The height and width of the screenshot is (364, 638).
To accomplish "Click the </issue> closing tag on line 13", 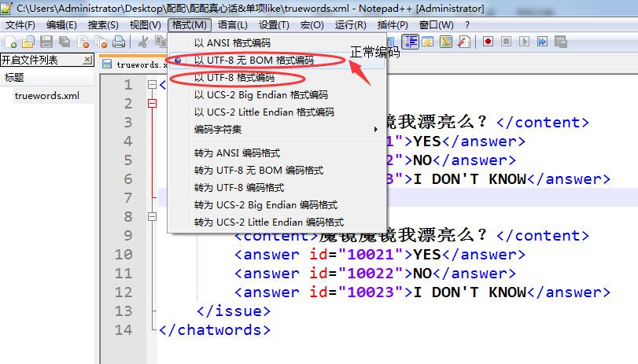I will click(233, 311).
